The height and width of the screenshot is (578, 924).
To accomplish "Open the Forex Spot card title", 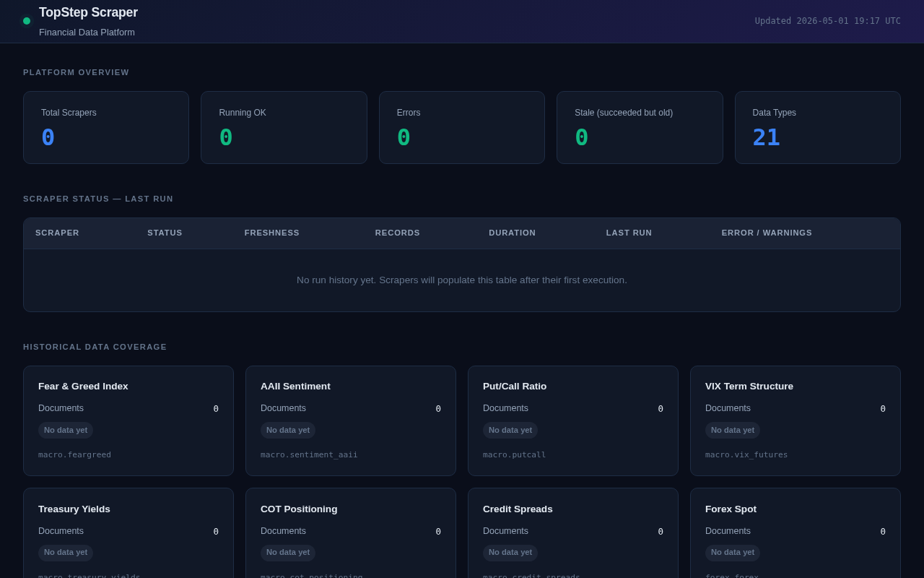I will pos(731,509).
